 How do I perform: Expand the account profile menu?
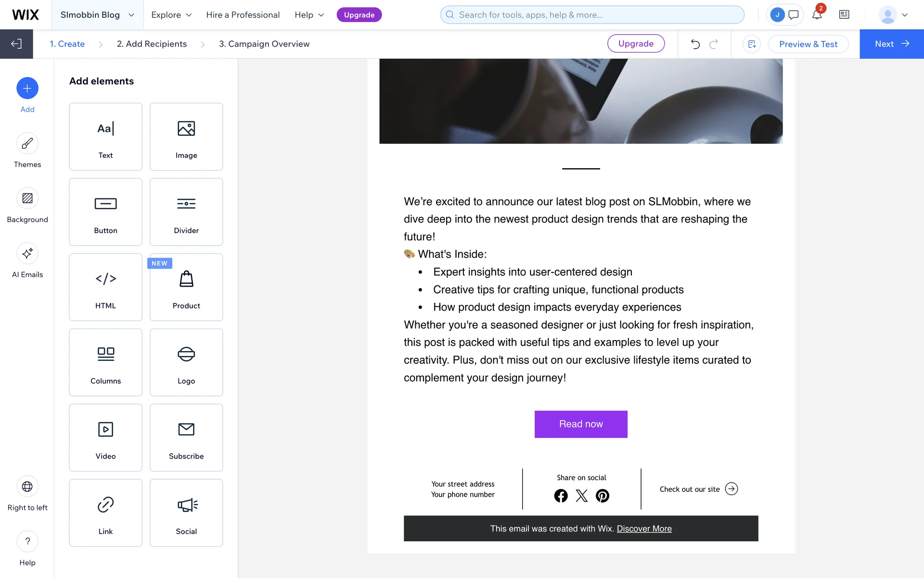click(893, 15)
